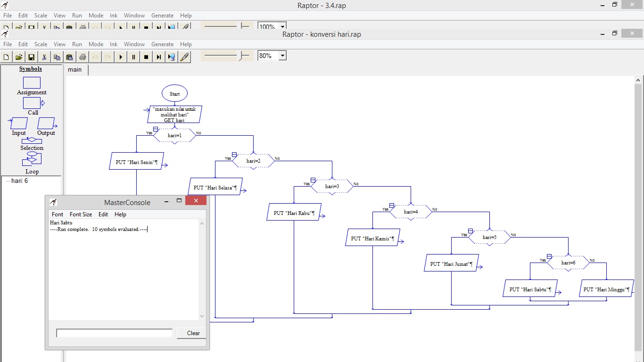
Task: Click "Hari Sabtu" output text in MasterConsole
Action: pyautogui.click(x=61, y=222)
